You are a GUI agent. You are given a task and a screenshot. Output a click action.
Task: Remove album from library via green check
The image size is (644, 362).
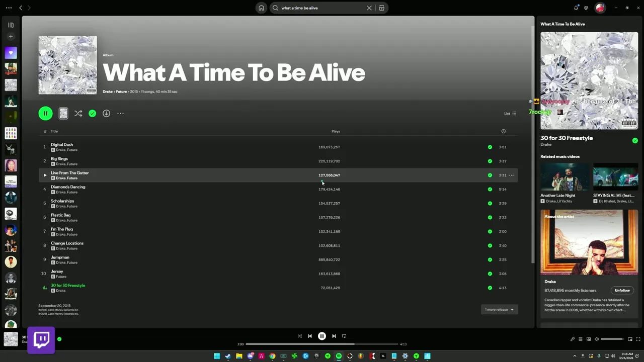(x=92, y=114)
